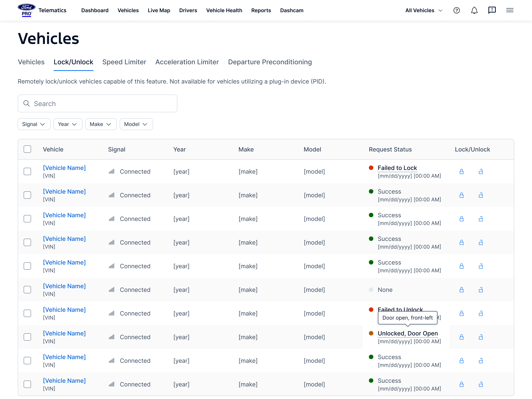Viewport: 532px width, 399px height.
Task: Select all vehicles using the header checkbox
Action: pos(27,149)
